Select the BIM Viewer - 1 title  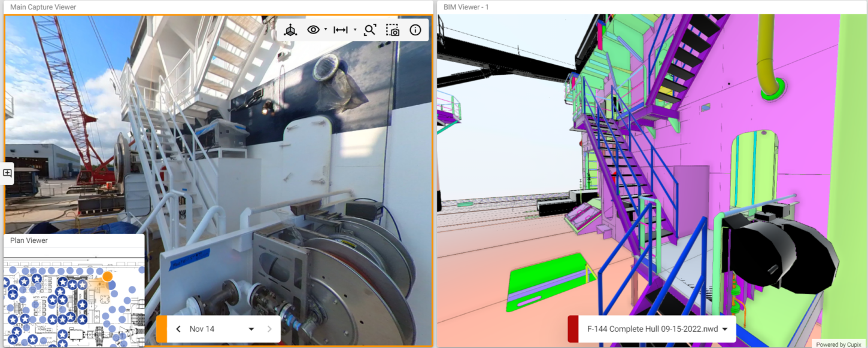467,7
